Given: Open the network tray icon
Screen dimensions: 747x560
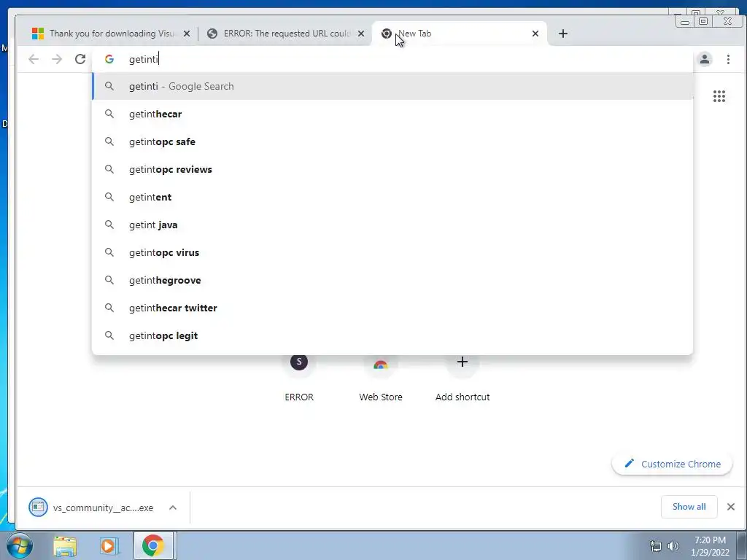Looking at the screenshot, I should point(656,546).
